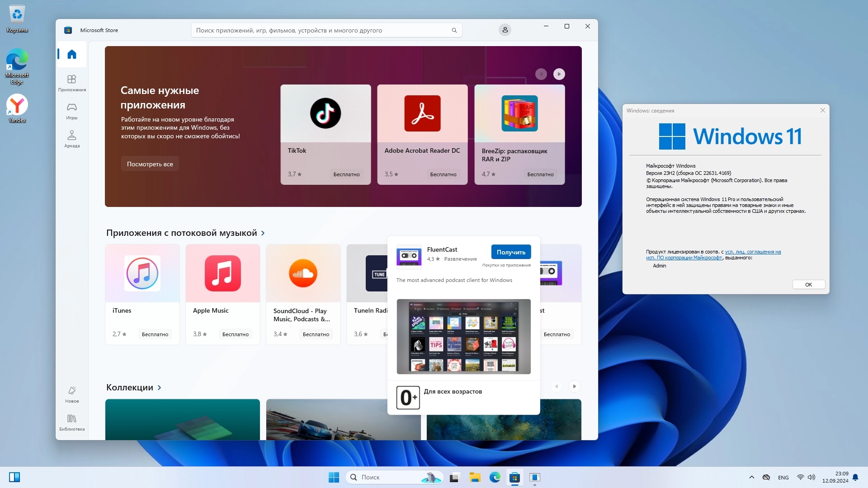
Task: Click the search magnifier icon
Action: point(454,30)
